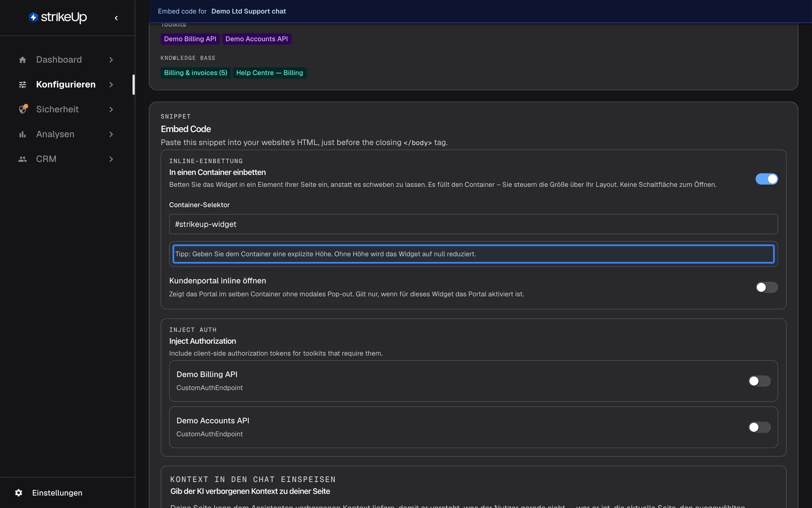Enable 'Kundenportal inline öffnen' toggle
812x508 pixels.
point(766,287)
